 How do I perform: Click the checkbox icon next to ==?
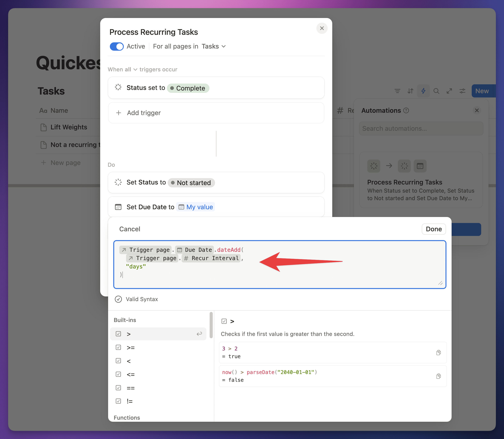click(x=118, y=388)
